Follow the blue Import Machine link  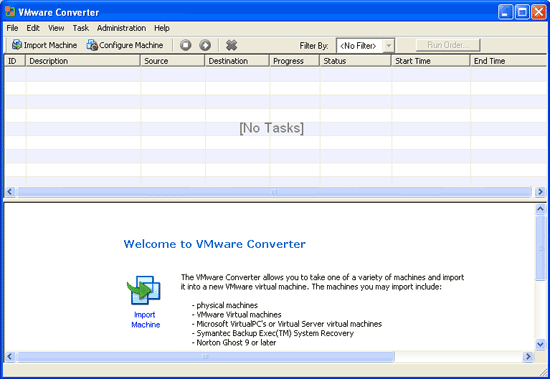click(x=146, y=320)
